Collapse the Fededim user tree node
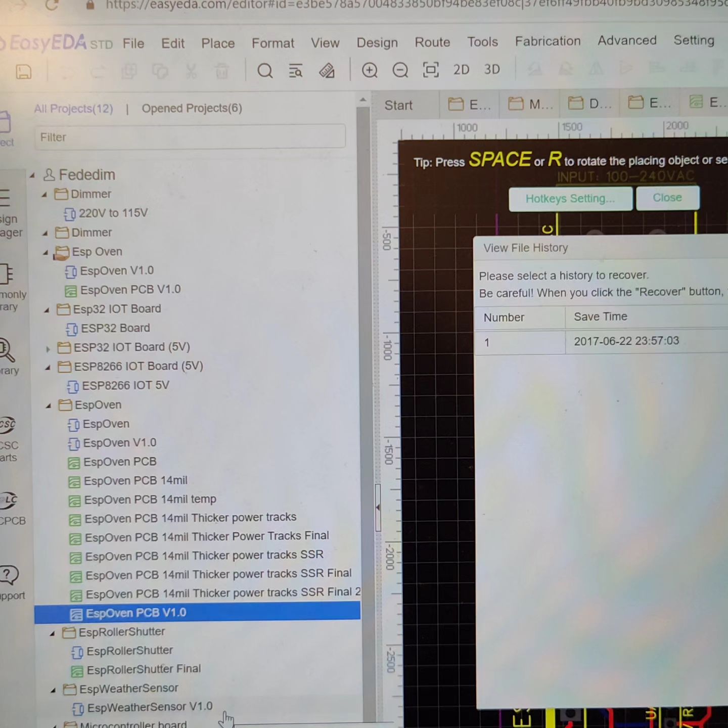 (x=32, y=175)
